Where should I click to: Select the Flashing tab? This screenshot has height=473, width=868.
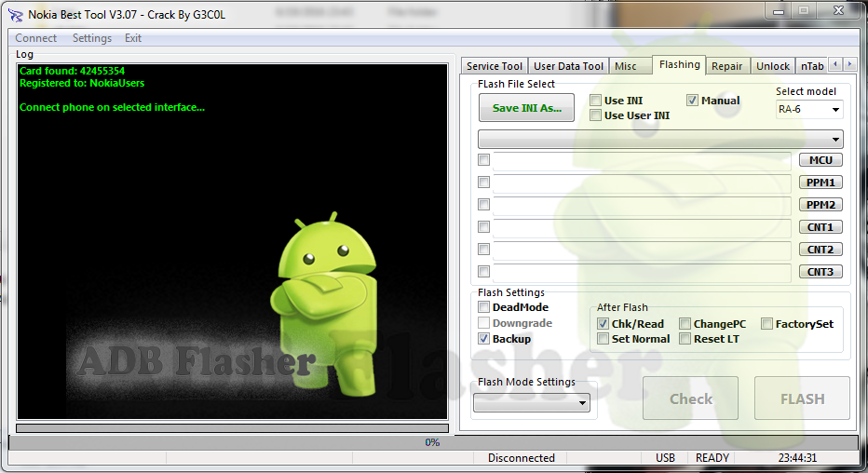[x=679, y=64]
